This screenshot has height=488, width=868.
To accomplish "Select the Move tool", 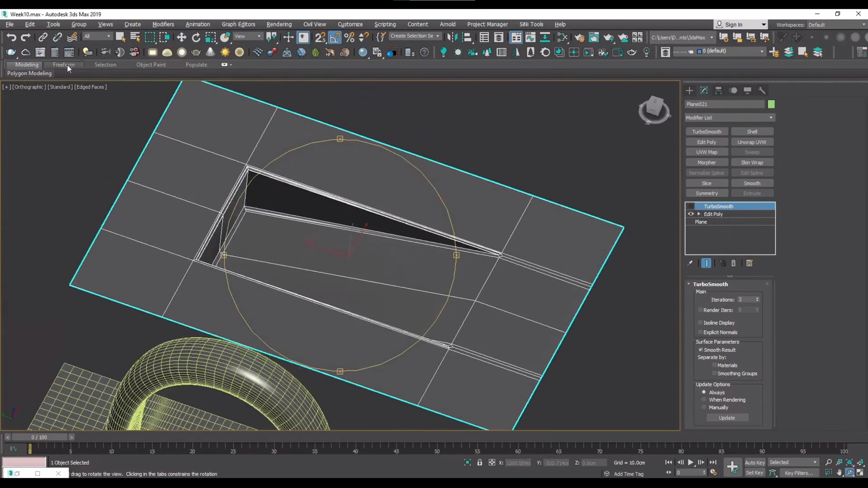I will (181, 37).
